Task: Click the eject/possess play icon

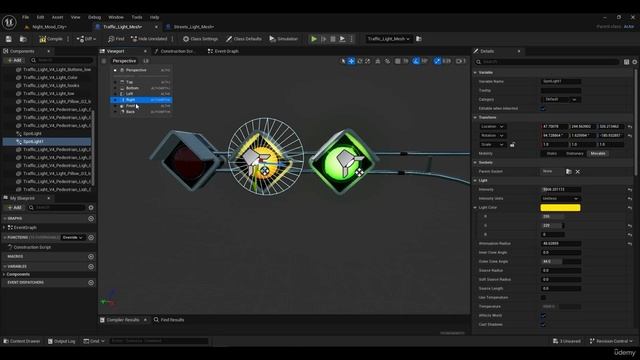Action: pyautogui.click(x=342, y=39)
